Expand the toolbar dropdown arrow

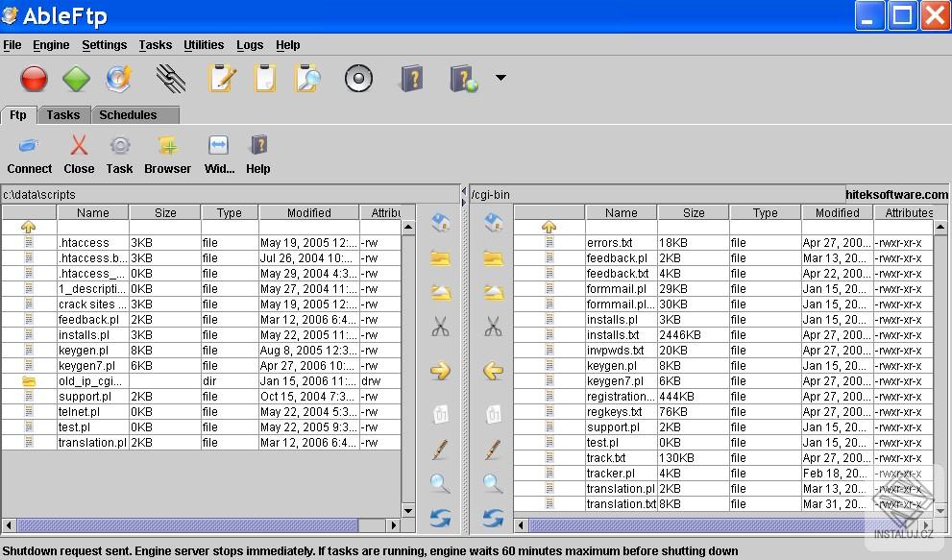[500, 78]
